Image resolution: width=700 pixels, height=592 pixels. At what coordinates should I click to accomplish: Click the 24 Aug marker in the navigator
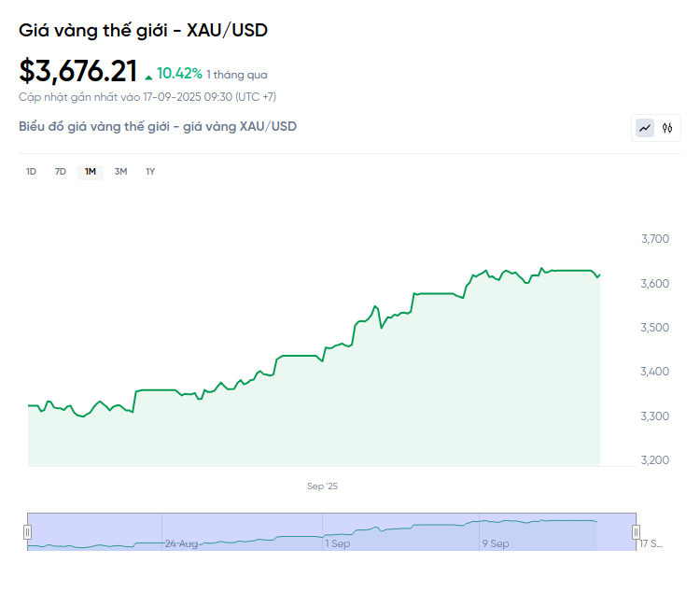click(181, 543)
